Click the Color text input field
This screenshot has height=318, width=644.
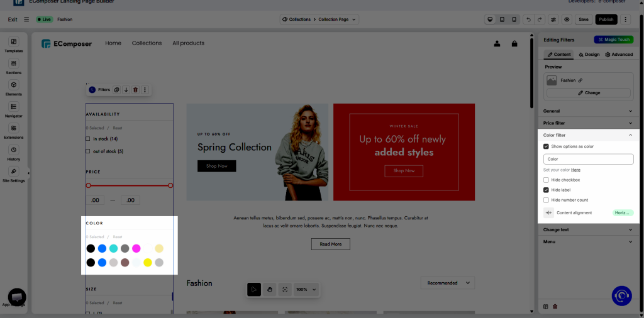click(588, 159)
